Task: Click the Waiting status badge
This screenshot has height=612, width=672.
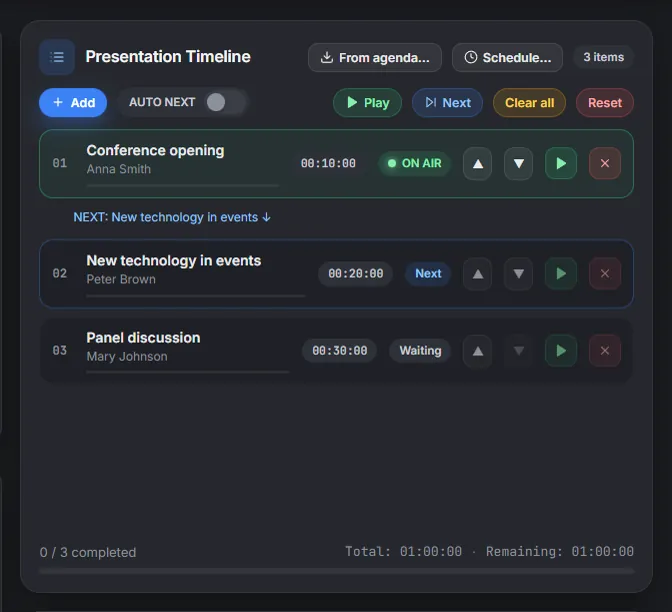Action: 420,351
